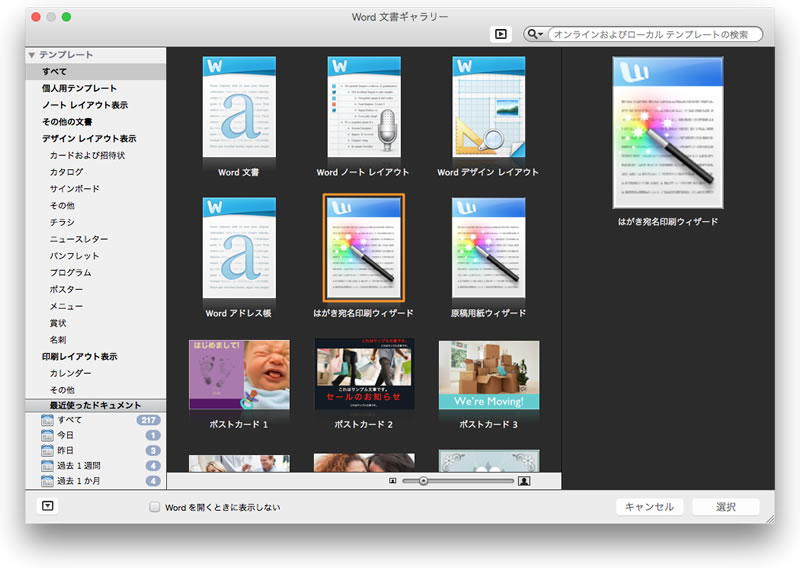Screen dimensions: 800x568
Task: Select パンフレット subcategory
Action: [x=74, y=256]
